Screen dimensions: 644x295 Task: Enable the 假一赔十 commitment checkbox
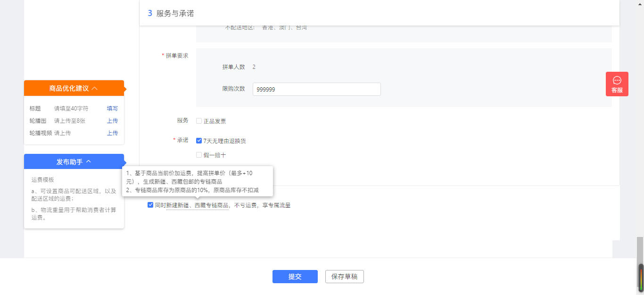[x=198, y=155]
